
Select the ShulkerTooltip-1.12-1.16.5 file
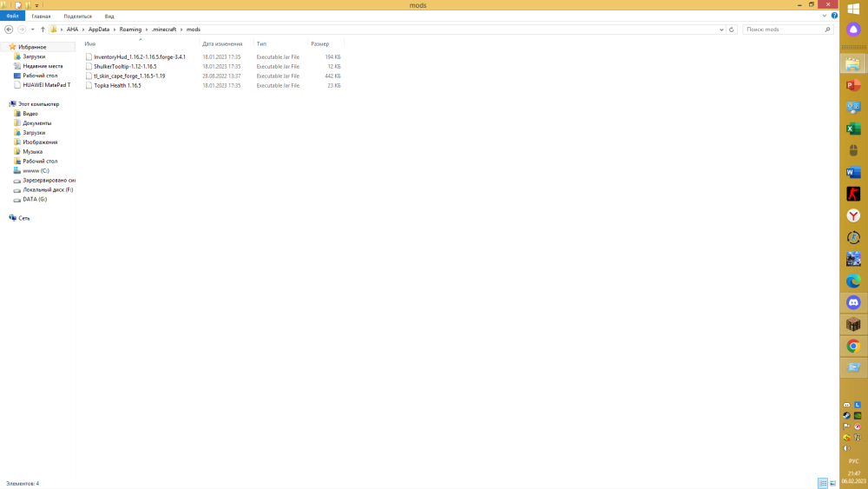125,67
